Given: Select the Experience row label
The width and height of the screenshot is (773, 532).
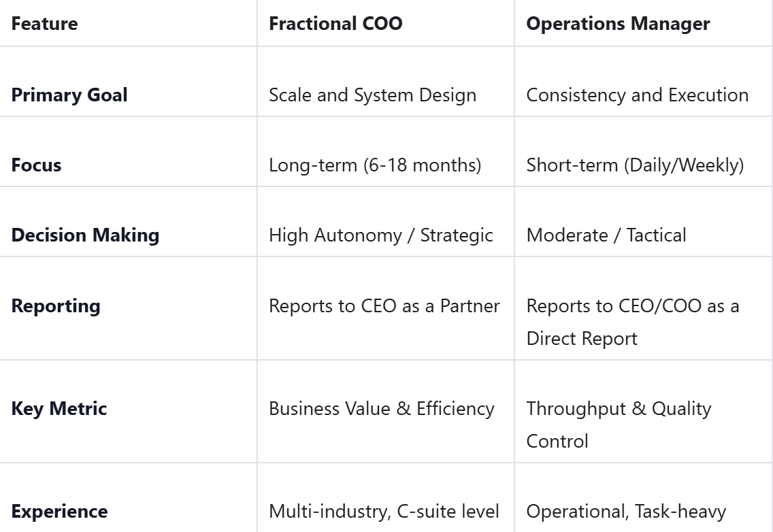Looking at the screenshot, I should pyautogui.click(x=60, y=512).
